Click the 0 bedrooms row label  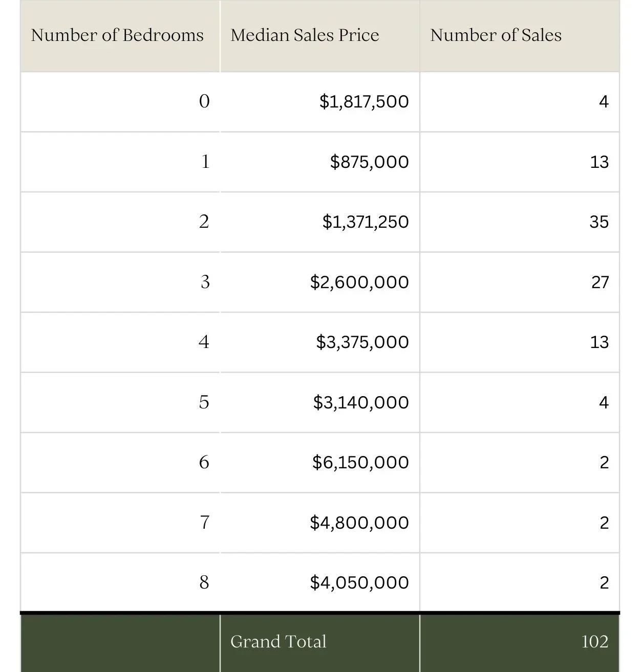click(204, 101)
